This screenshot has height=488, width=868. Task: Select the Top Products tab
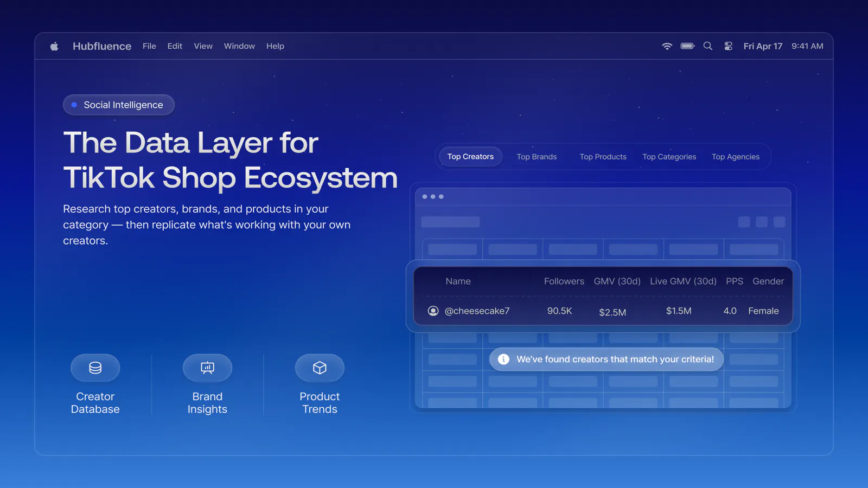point(603,157)
